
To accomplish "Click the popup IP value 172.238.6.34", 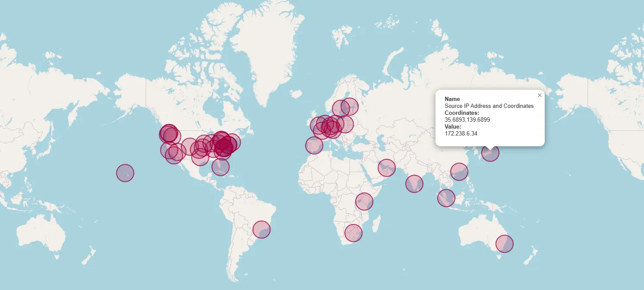I will click(x=461, y=134).
